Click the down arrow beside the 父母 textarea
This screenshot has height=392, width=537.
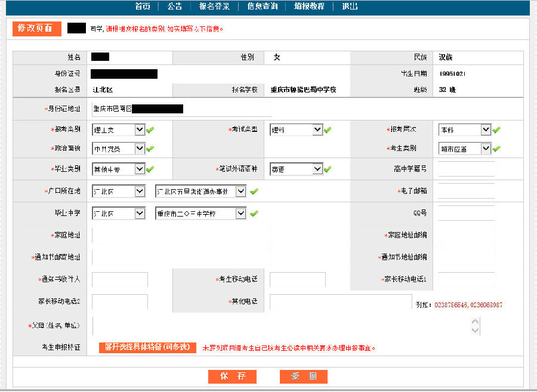474,329
